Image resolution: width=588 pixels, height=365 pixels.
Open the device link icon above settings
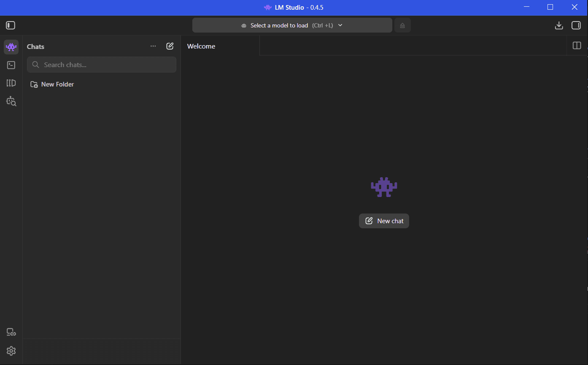coord(11,333)
